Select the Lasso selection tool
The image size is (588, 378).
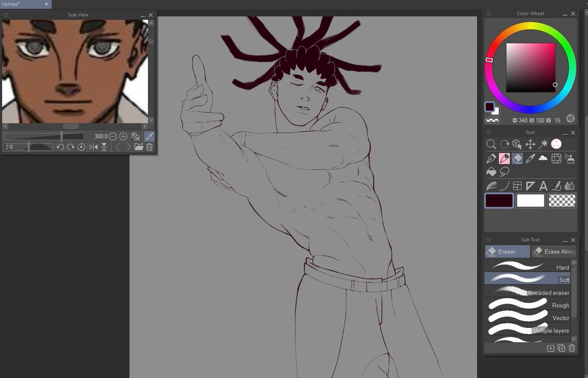504,172
